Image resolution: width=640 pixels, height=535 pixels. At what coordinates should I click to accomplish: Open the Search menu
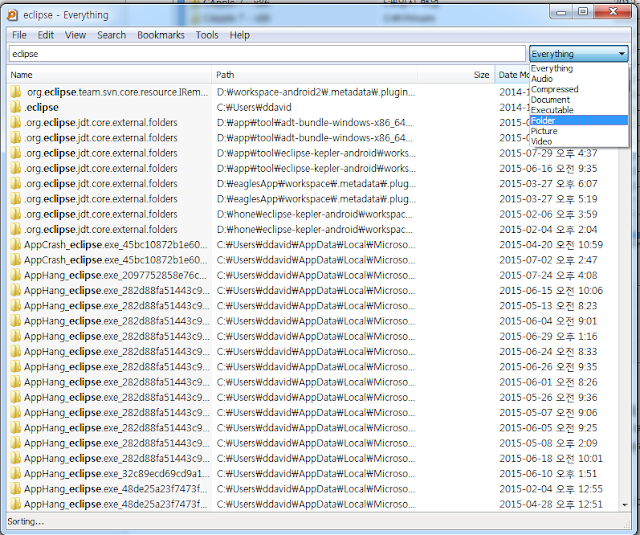coord(111,35)
